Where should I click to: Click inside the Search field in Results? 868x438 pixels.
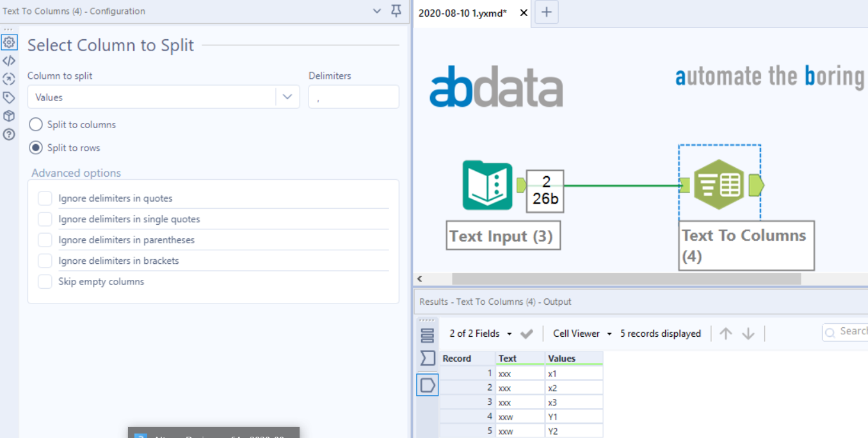(851, 331)
